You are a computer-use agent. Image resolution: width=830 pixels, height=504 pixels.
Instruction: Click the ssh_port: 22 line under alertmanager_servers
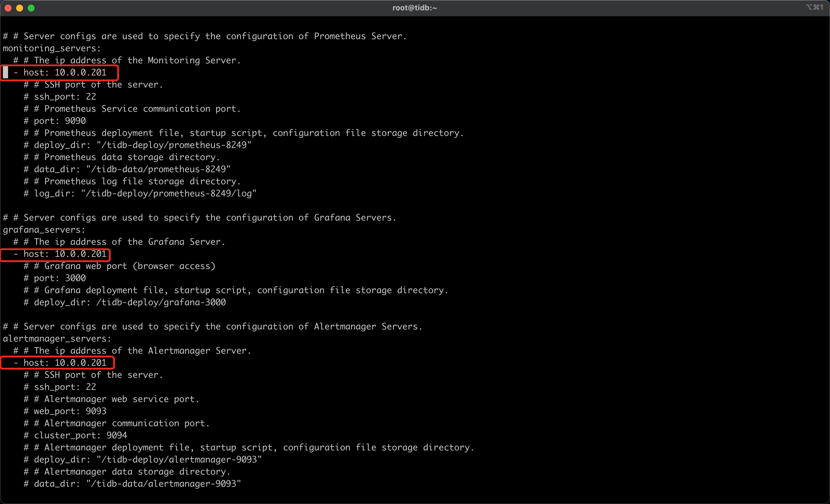tap(60, 387)
